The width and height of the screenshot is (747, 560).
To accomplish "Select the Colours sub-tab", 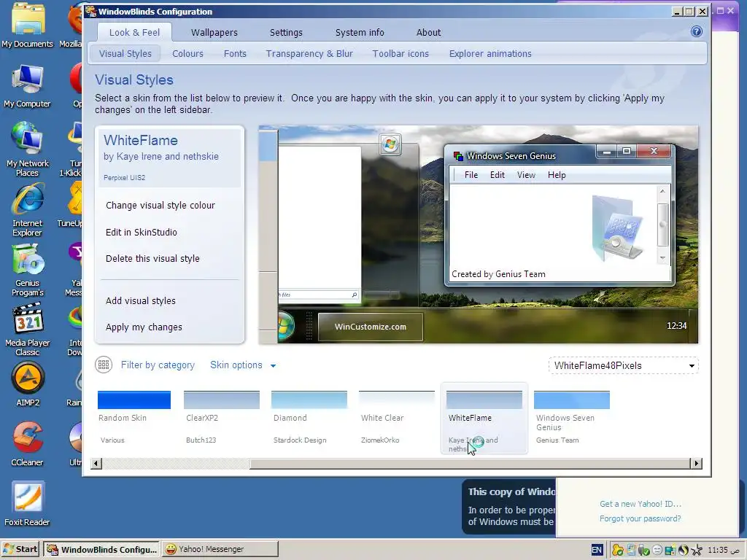I will pyautogui.click(x=187, y=53).
